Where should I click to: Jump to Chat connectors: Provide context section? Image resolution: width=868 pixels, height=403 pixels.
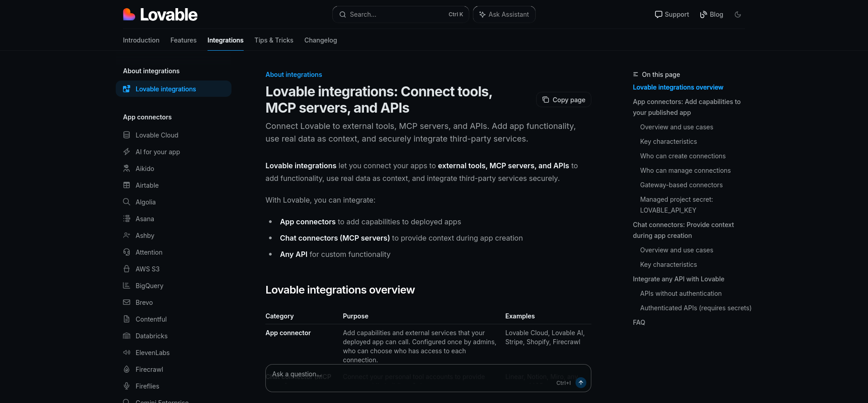[683, 230]
